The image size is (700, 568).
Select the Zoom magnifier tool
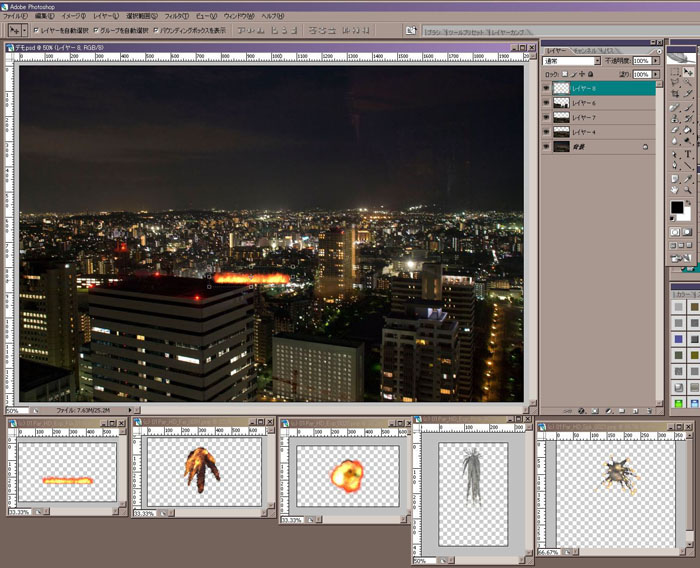pos(689,190)
